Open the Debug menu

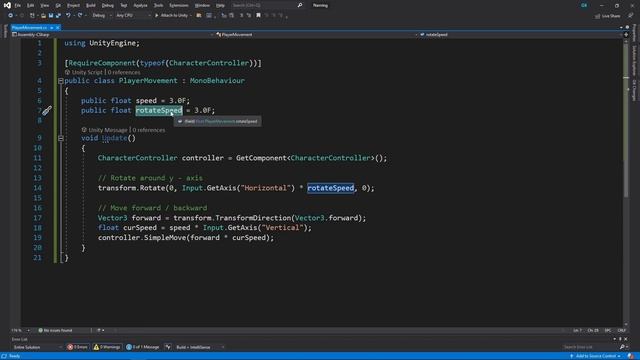coord(108,5)
